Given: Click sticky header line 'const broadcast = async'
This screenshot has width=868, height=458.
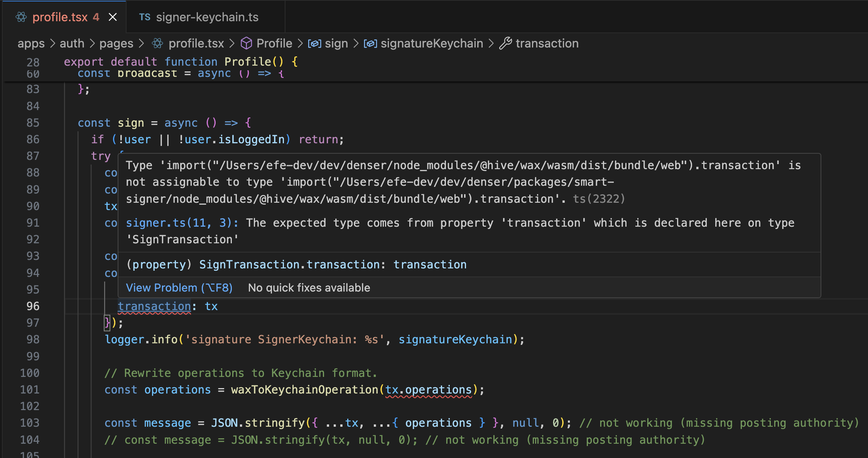Looking at the screenshot, I should 181,73.
